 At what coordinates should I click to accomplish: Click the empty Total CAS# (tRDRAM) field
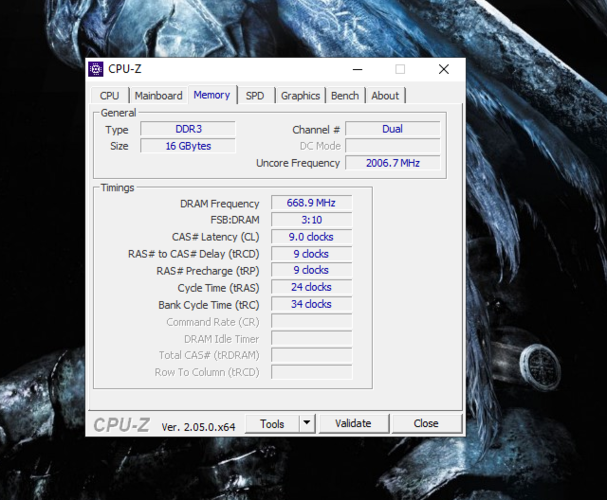click(312, 355)
